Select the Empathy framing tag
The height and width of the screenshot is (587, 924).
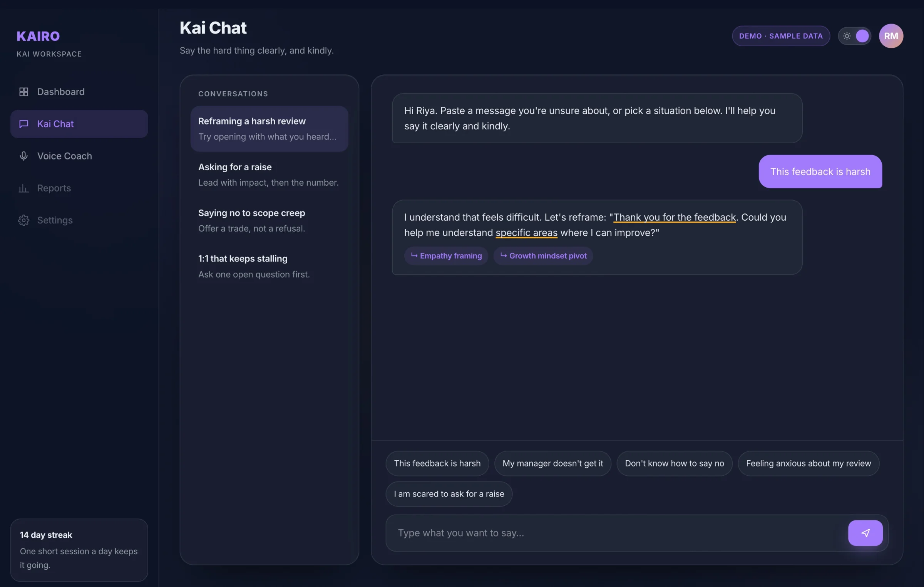(446, 256)
